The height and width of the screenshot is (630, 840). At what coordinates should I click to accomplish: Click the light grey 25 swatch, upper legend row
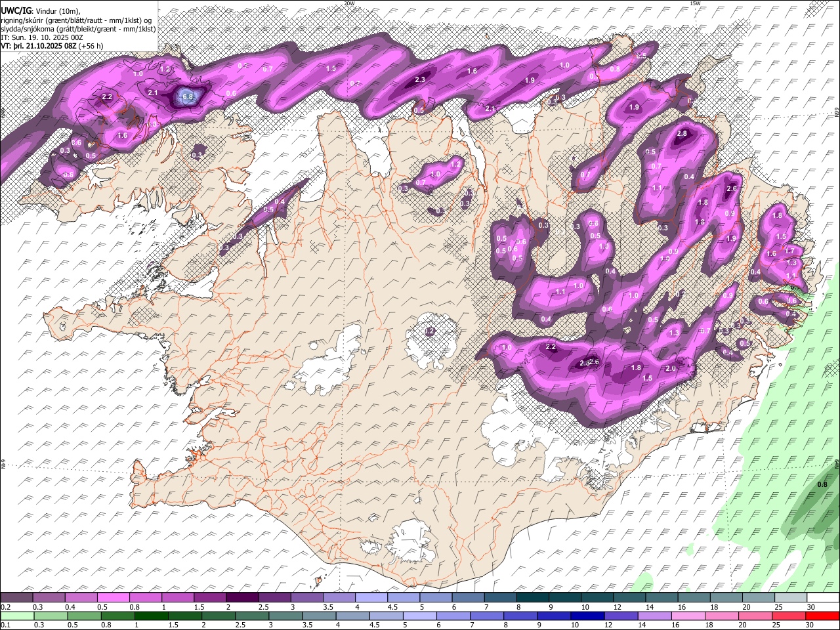pos(791,598)
